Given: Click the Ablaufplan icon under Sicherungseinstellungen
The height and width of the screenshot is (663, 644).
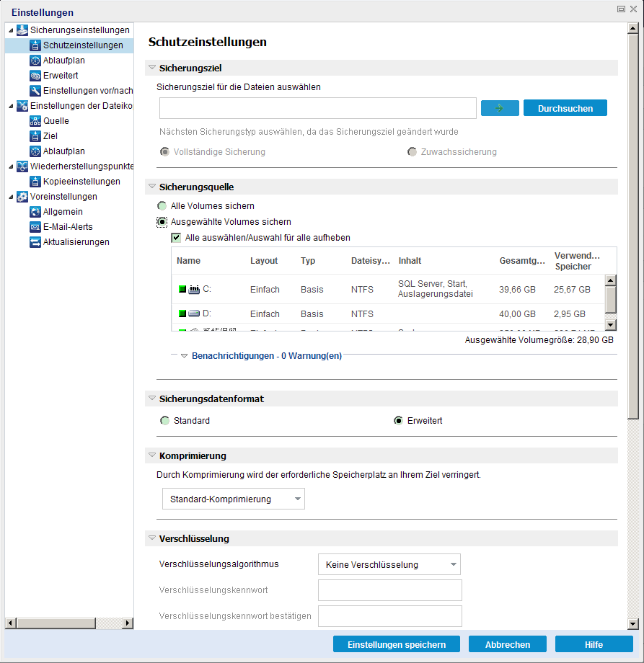Looking at the screenshot, I should (35, 61).
